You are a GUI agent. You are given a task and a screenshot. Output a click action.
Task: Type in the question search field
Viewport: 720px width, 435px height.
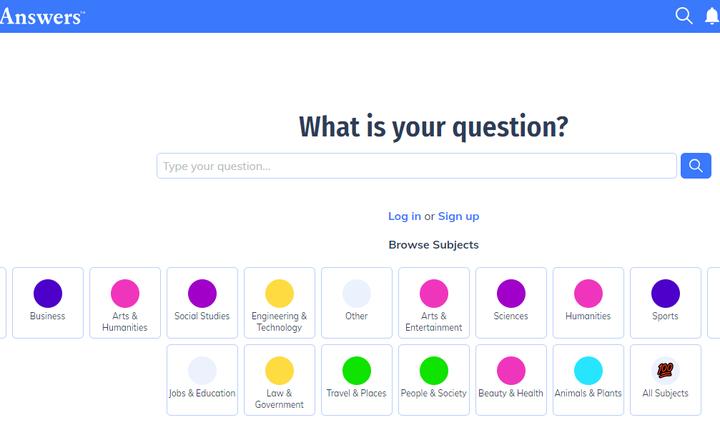click(416, 166)
